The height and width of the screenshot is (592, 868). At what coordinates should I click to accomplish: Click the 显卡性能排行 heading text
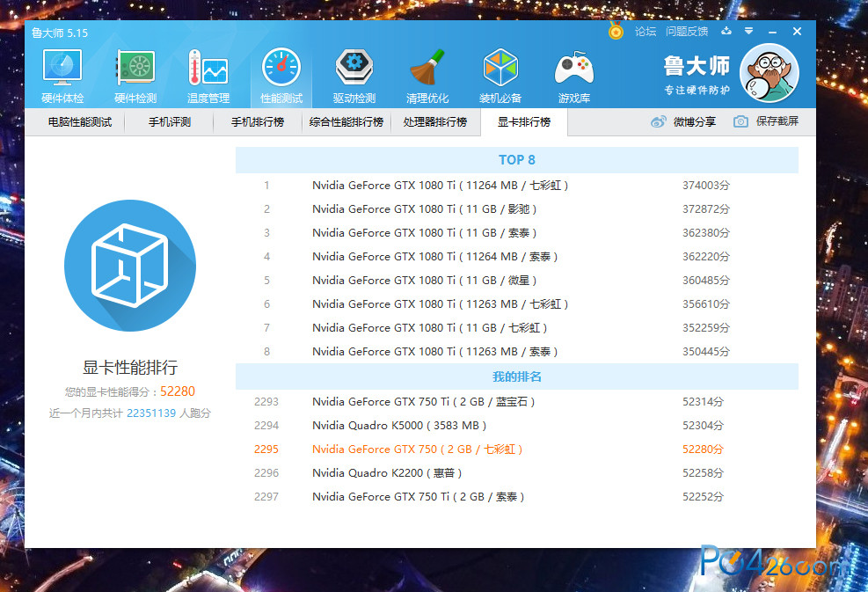(130, 367)
